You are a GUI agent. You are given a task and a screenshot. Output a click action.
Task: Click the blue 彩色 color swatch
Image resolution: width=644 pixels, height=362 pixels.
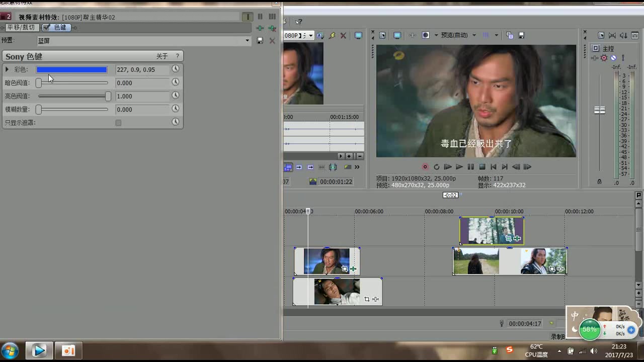(x=71, y=70)
